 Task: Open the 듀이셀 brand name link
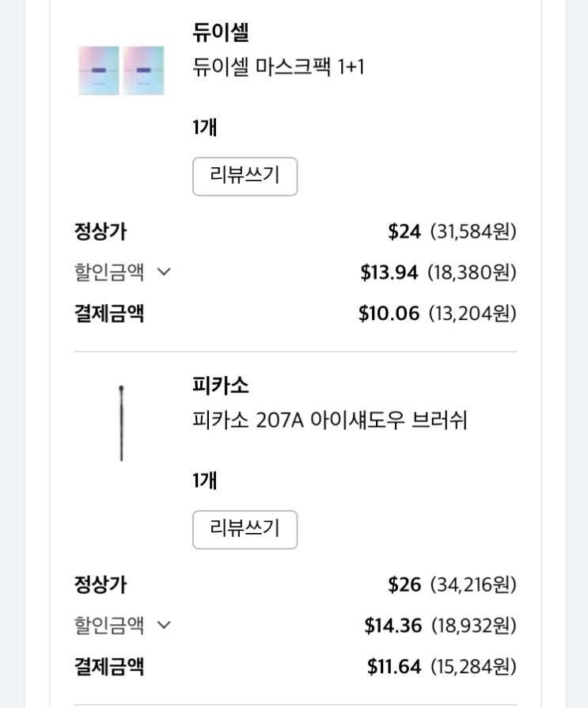coord(221,33)
